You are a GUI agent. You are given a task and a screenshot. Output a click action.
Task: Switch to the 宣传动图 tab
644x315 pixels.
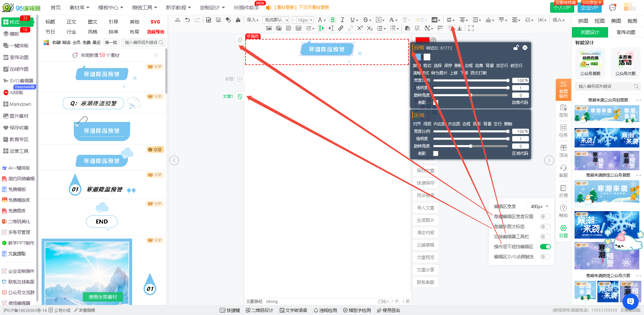(626, 32)
